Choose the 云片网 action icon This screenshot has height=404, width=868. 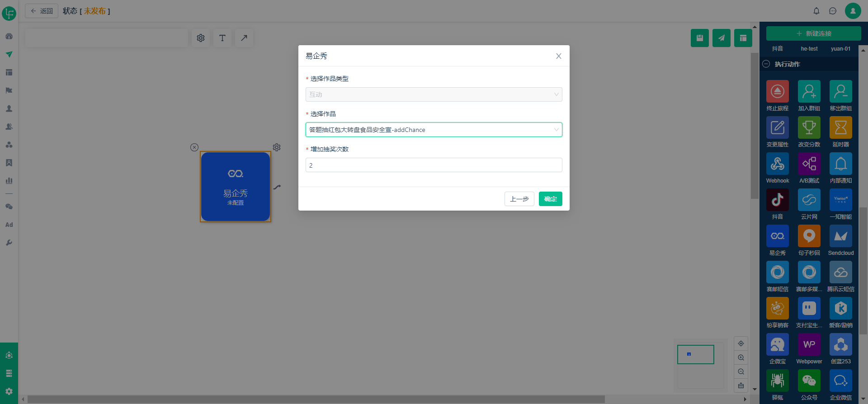[809, 200]
